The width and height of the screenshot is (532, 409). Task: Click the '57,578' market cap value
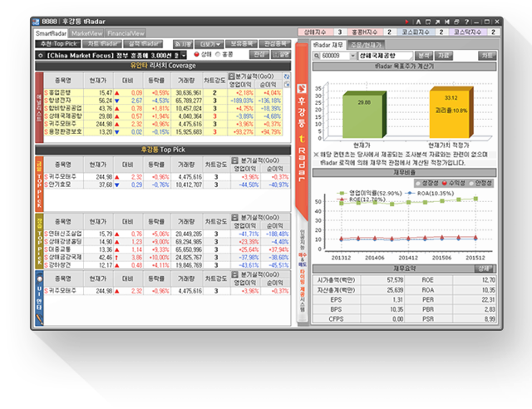tap(395, 280)
